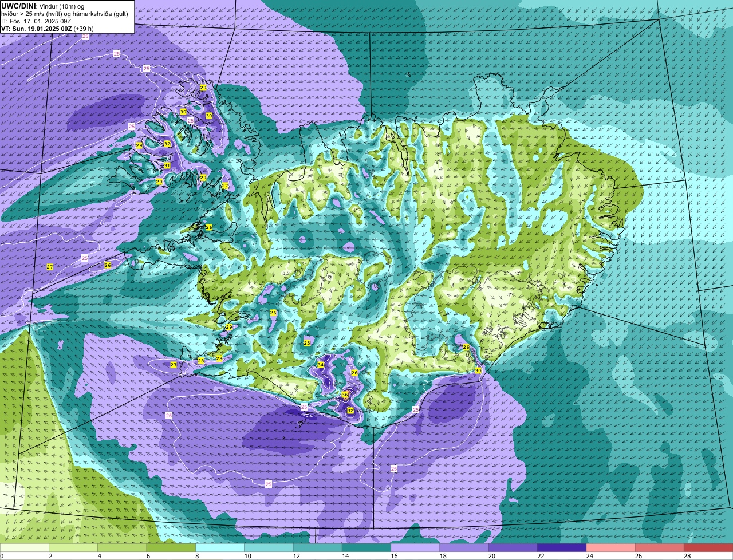Click the yellow 31 gust label
The height and width of the screenshot is (560, 733).
pyautogui.click(x=167, y=165)
